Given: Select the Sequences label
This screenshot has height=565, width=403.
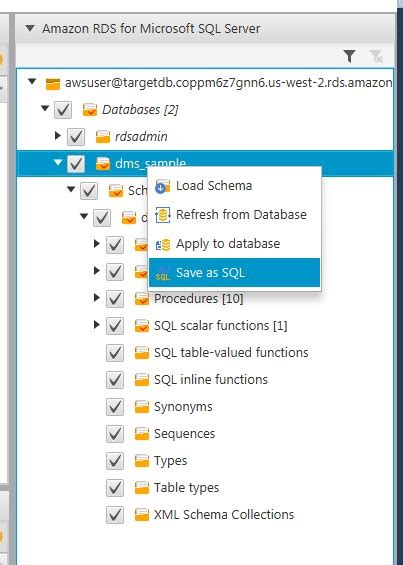Looking at the screenshot, I should (x=185, y=434).
